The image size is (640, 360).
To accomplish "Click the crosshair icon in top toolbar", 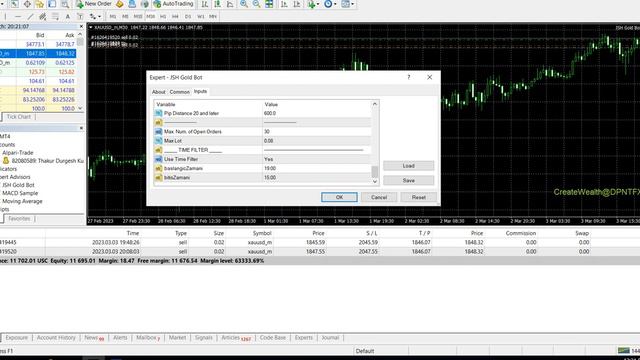I will (x=27, y=4).
